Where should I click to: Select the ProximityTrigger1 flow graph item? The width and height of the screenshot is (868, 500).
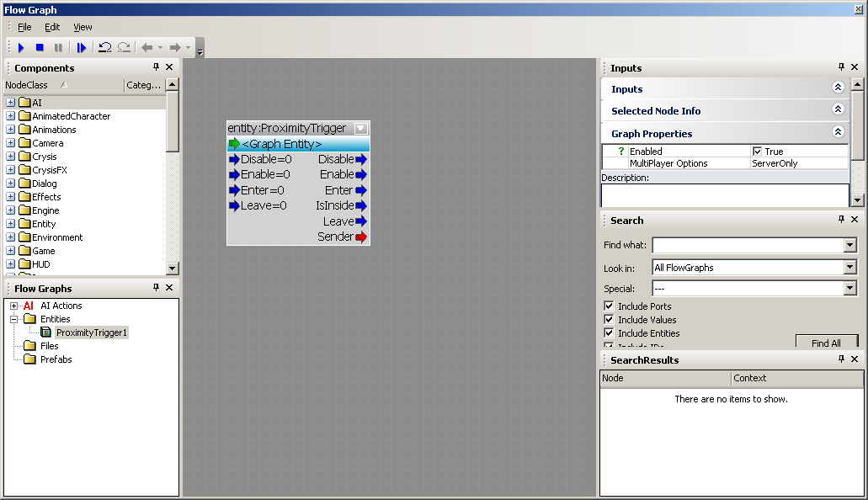tap(91, 332)
